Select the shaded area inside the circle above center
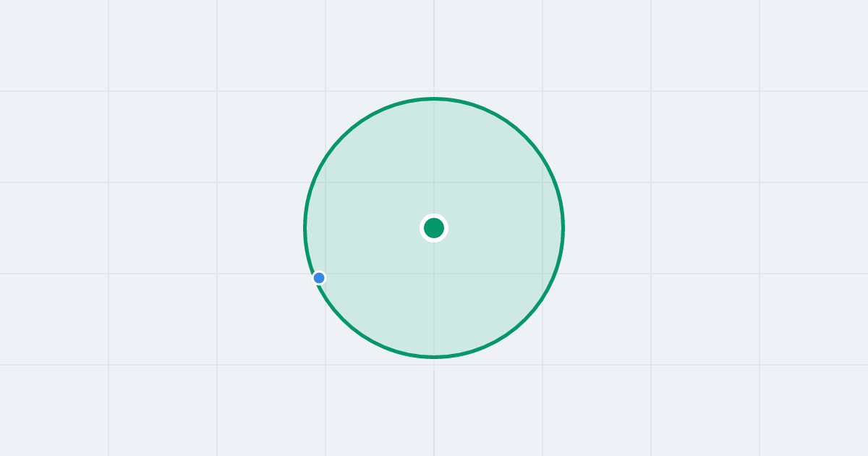 coord(434,159)
